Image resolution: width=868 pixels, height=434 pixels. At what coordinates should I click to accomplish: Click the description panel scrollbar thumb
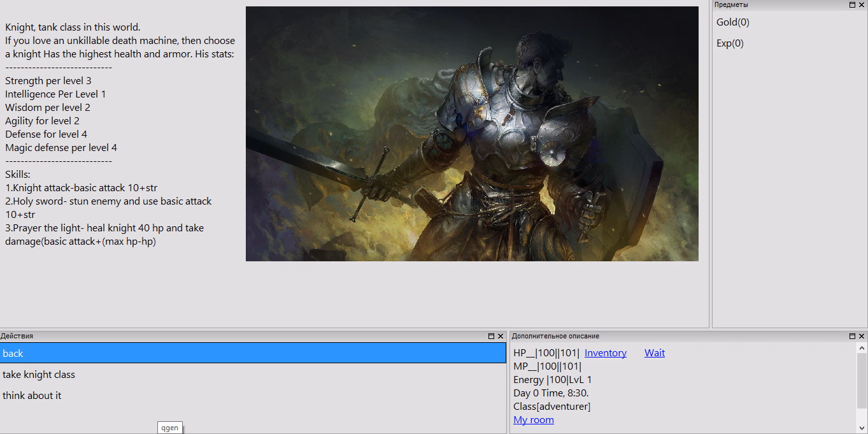click(862, 381)
